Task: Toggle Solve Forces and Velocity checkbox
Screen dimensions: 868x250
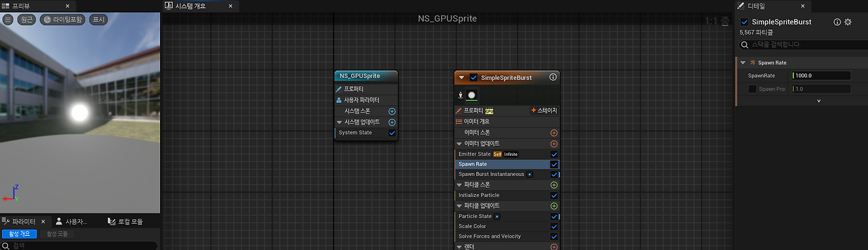Action: click(554, 236)
